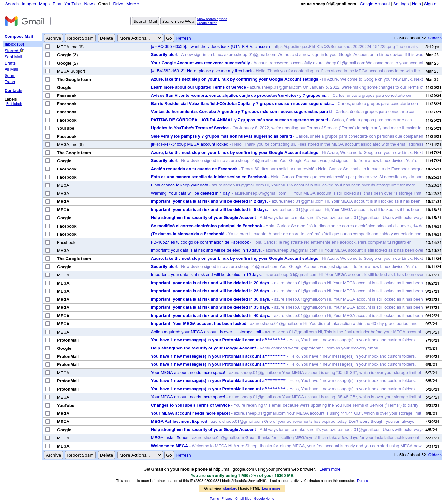The width and height of the screenshot is (445, 504).
Task: Click the bottom Report Spam button
Action: pyautogui.click(x=80, y=455)
